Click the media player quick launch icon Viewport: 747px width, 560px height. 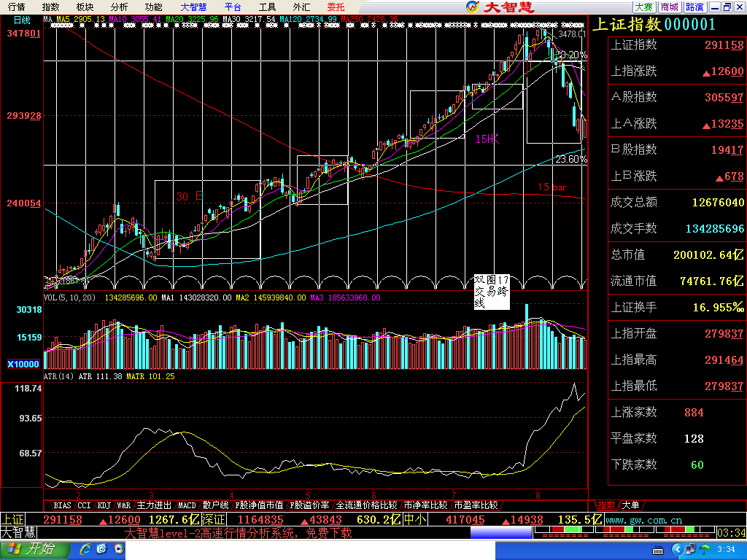click(x=118, y=550)
